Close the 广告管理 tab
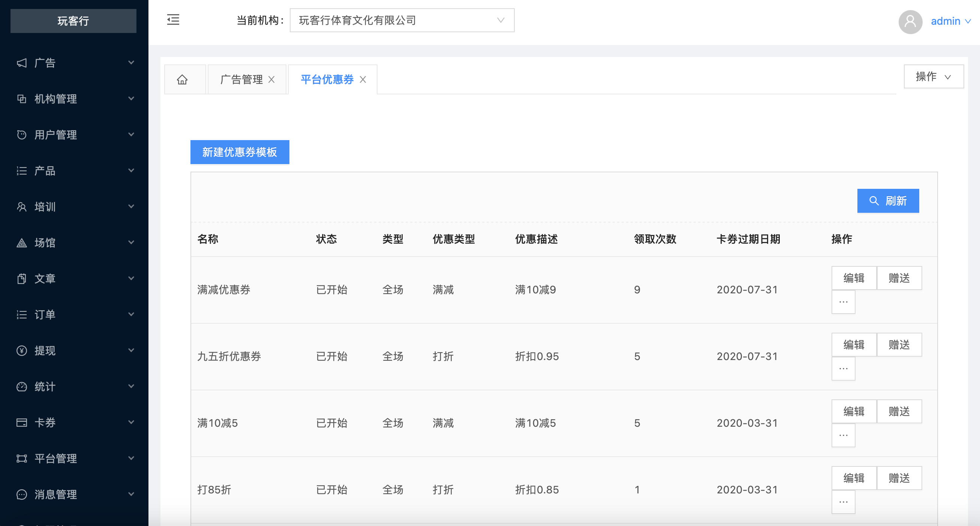 click(x=271, y=79)
